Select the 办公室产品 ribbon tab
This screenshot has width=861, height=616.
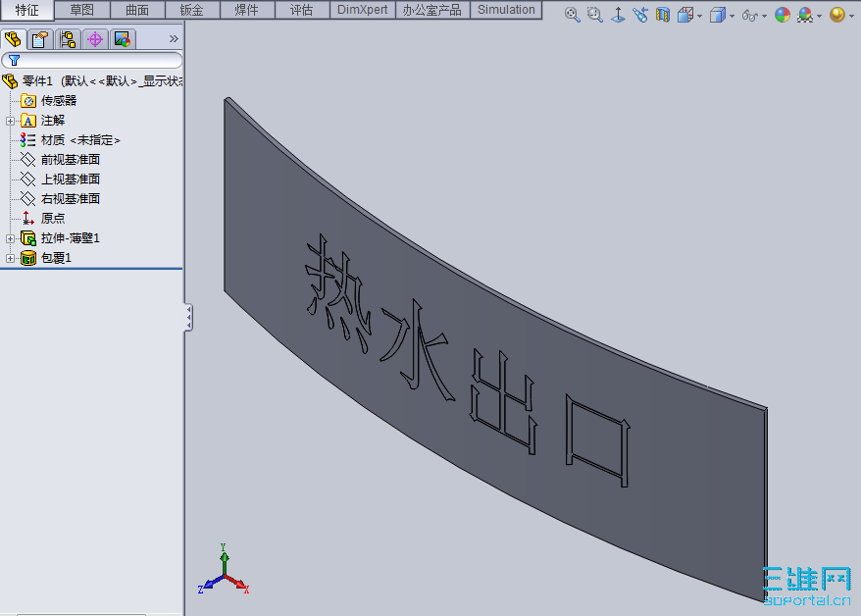coord(432,10)
